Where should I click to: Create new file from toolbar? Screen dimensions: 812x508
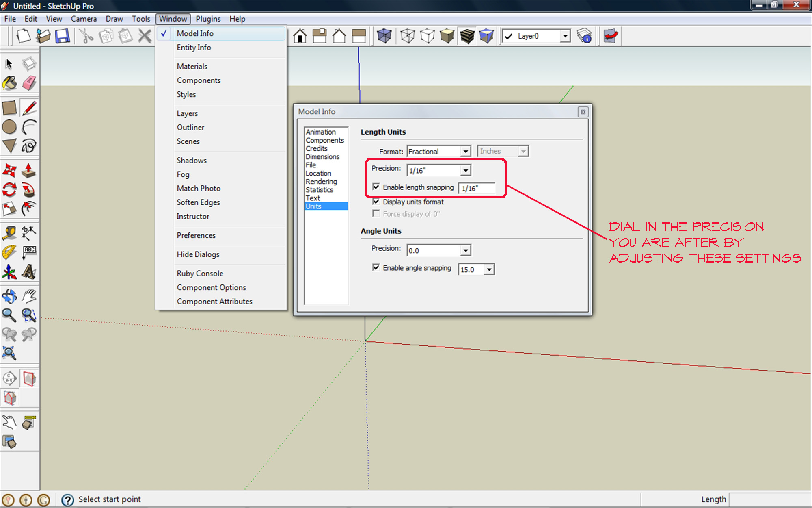pyautogui.click(x=24, y=36)
